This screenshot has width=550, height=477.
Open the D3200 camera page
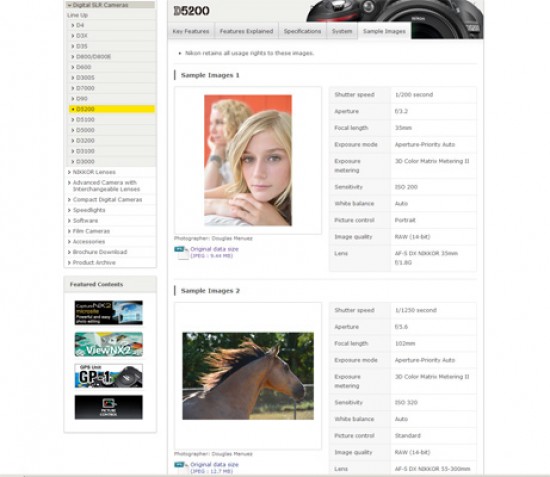[x=85, y=141]
